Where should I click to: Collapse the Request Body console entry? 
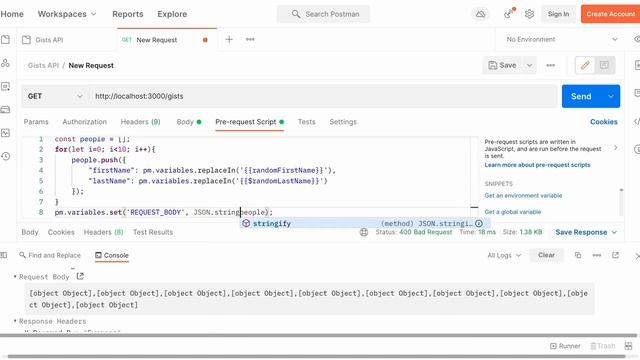tap(15, 277)
